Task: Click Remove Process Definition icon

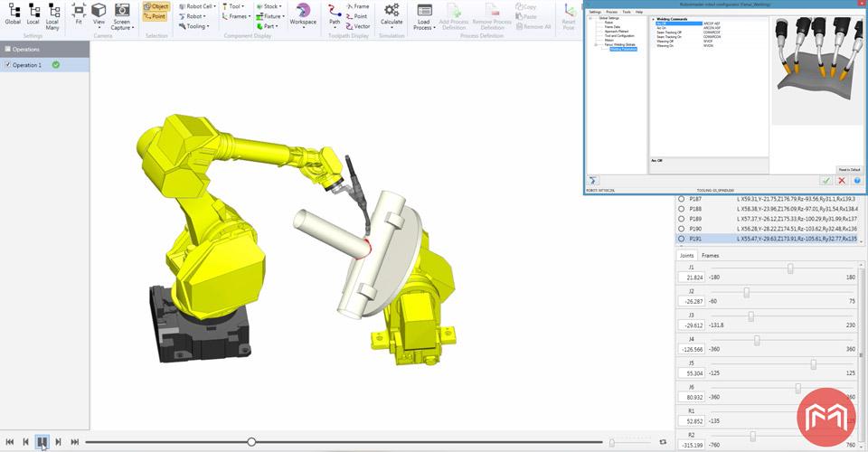Action: (492, 16)
